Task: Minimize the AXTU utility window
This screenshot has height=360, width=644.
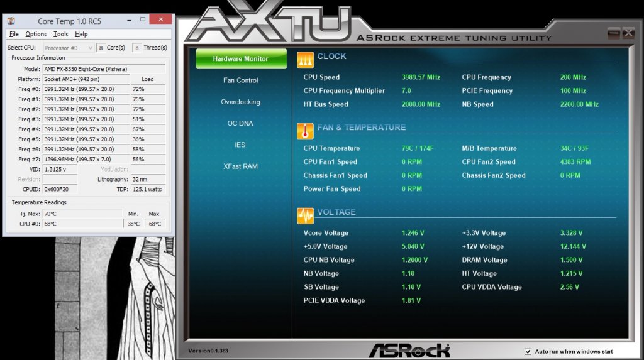Action: (x=614, y=33)
